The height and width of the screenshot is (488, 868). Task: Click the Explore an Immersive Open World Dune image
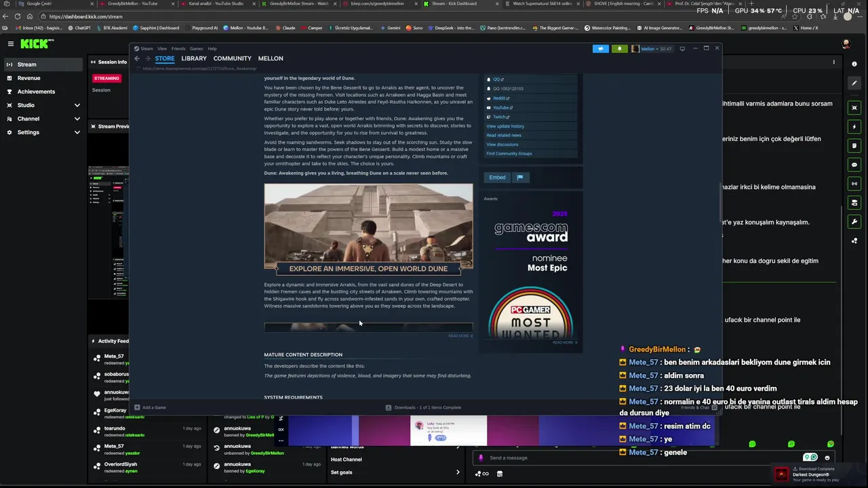[368, 230]
